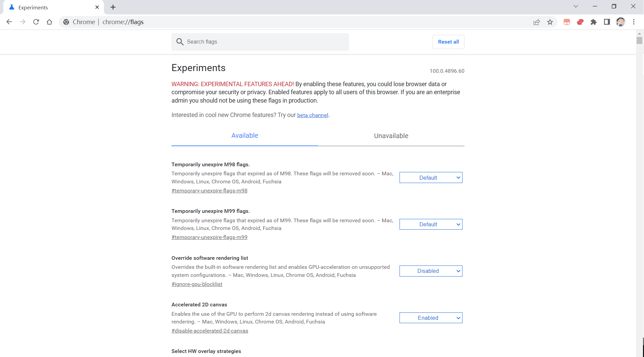Click the back navigation arrow
Screen dimensions: 644x357
point(9,22)
